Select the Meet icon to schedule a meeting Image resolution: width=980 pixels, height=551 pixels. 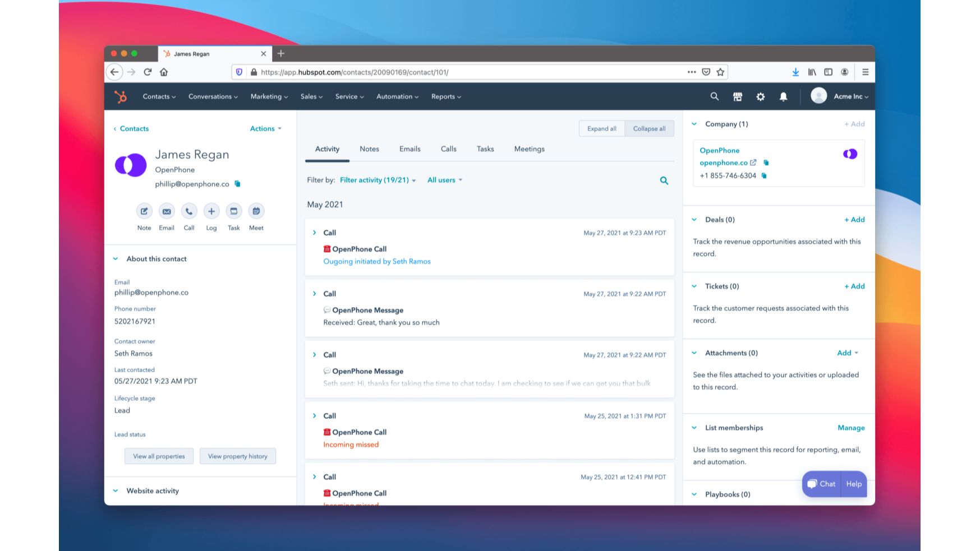pyautogui.click(x=256, y=211)
